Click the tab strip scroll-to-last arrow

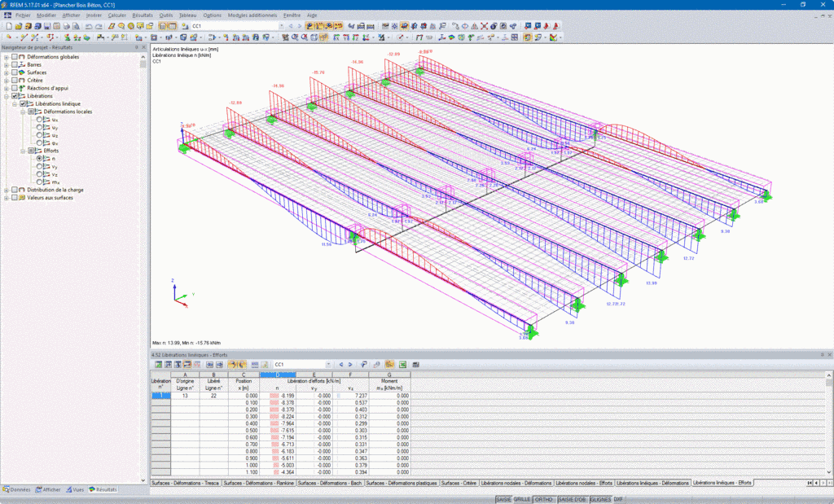click(x=829, y=483)
